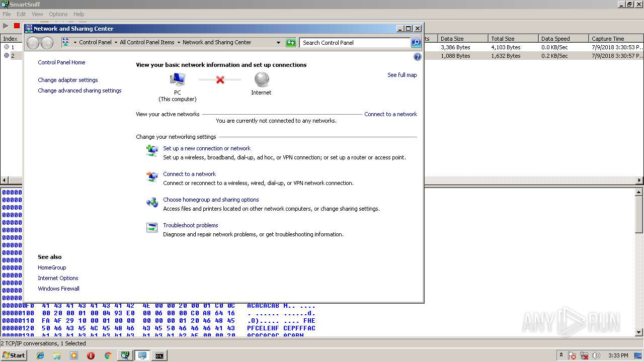Screen dimensions: 644x362
Task: Click the red X broken connection icon
Action: click(220, 79)
